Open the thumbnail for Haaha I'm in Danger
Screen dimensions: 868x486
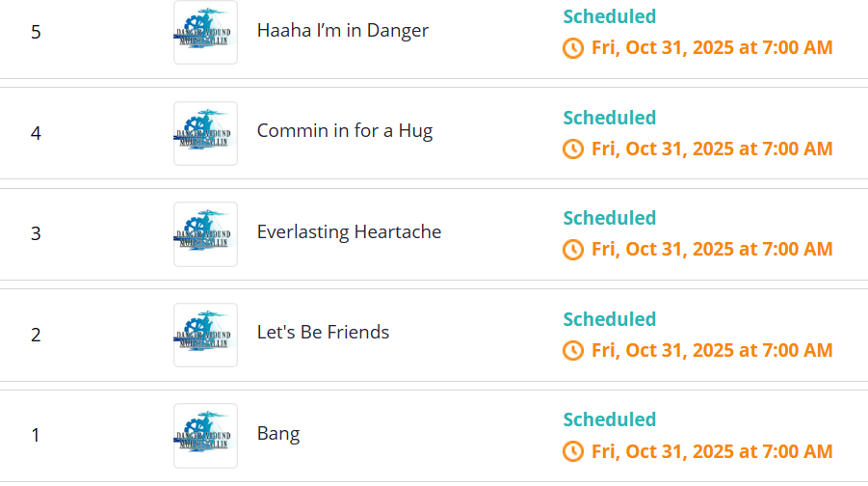point(205,33)
